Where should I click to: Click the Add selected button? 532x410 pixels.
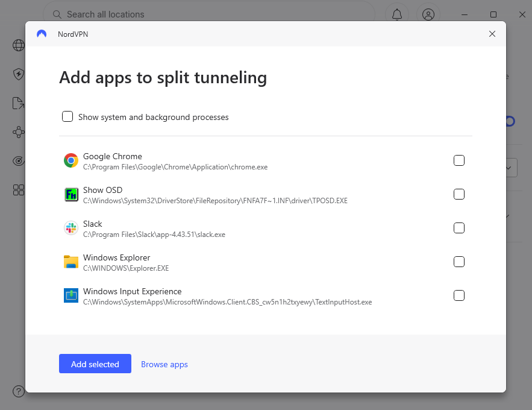(x=95, y=364)
